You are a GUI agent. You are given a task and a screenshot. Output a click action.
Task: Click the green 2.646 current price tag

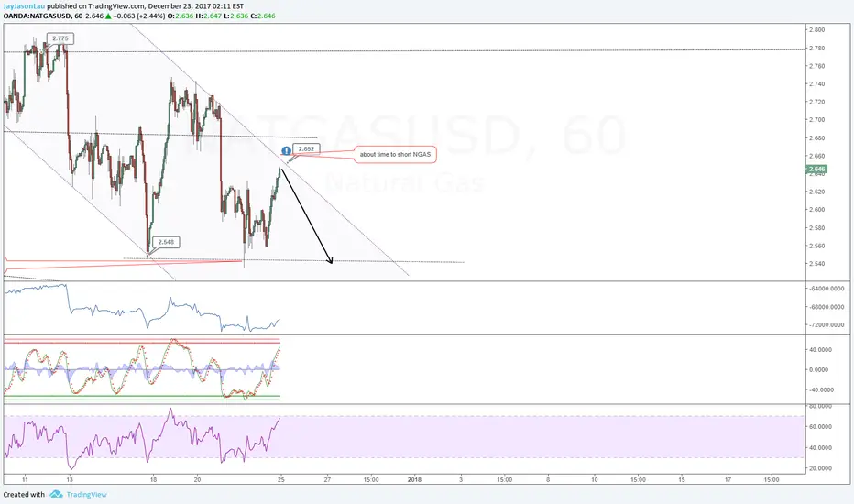pos(816,169)
